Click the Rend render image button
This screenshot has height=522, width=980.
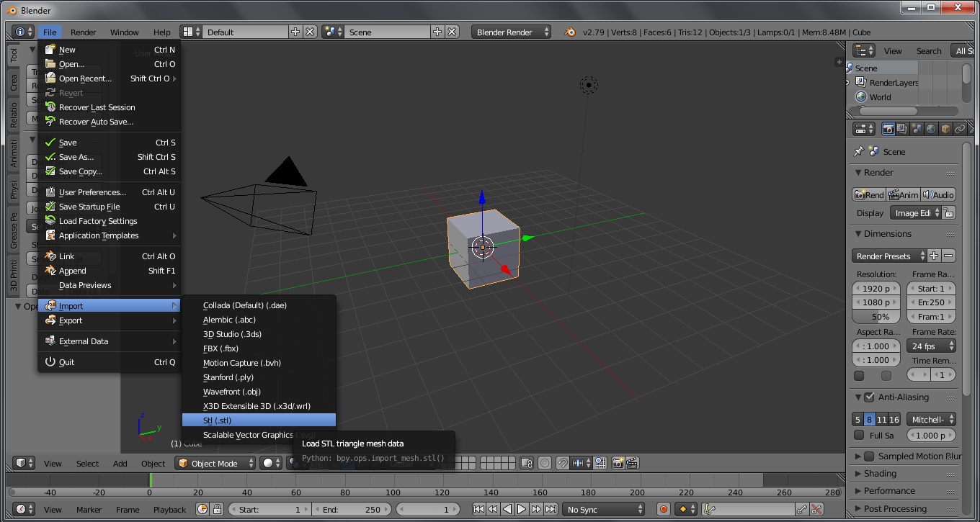869,194
